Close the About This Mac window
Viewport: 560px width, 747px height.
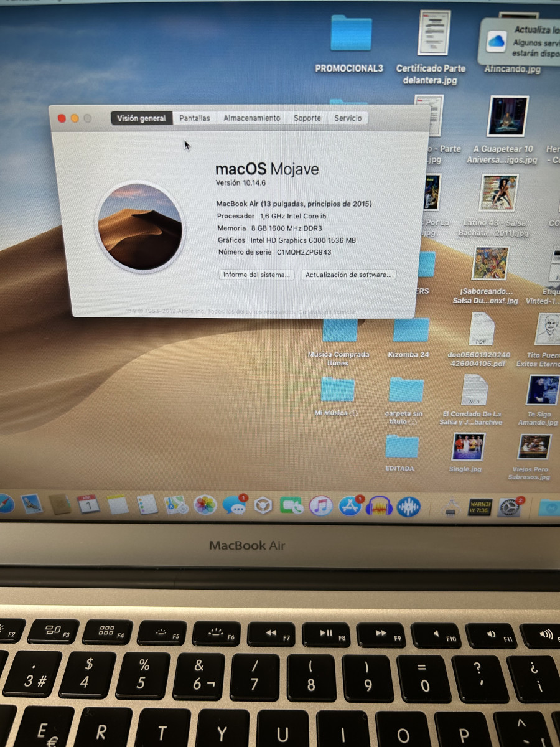(62, 118)
